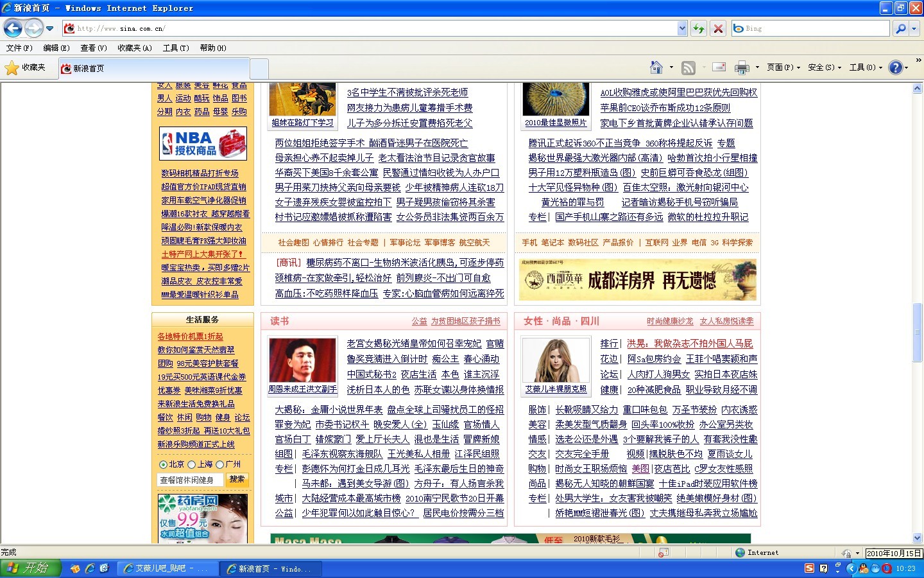
Task: Select the 上海 radio button
Action: click(191, 464)
